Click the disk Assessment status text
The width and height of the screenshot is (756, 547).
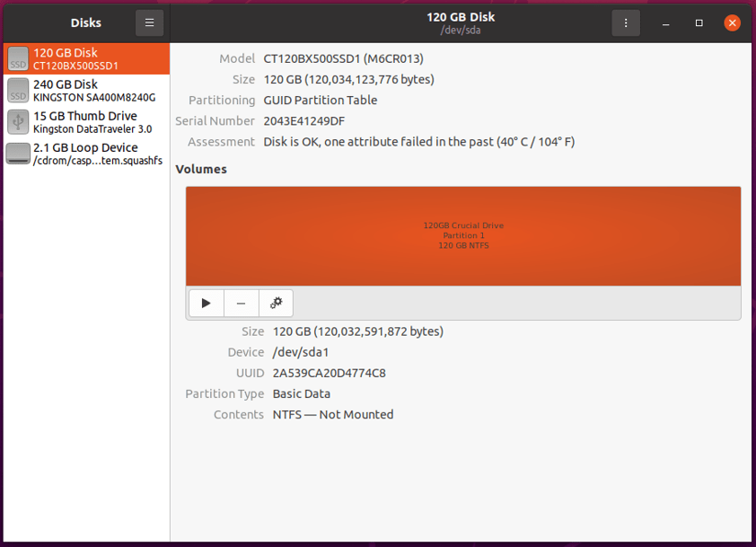418,142
